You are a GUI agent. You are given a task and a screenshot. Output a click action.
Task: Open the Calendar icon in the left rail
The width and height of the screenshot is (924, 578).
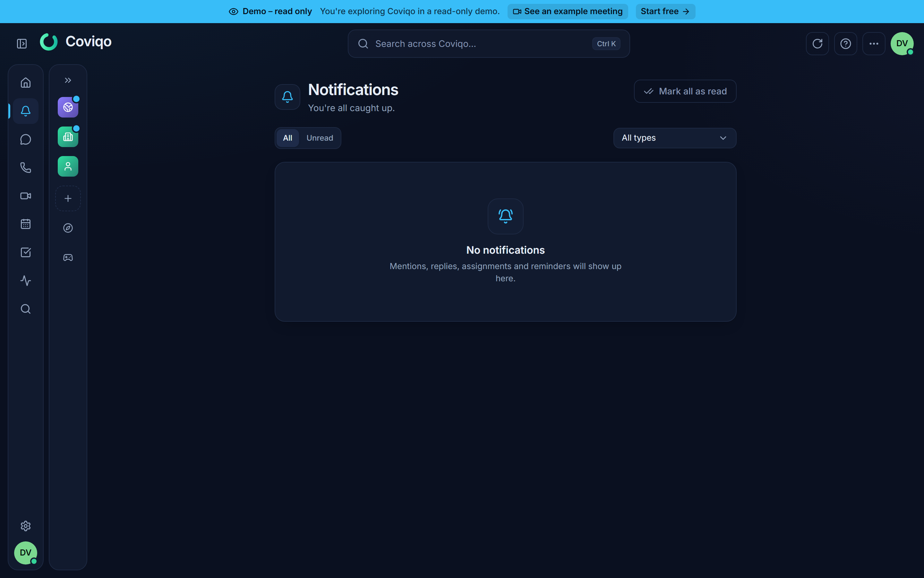point(26,224)
